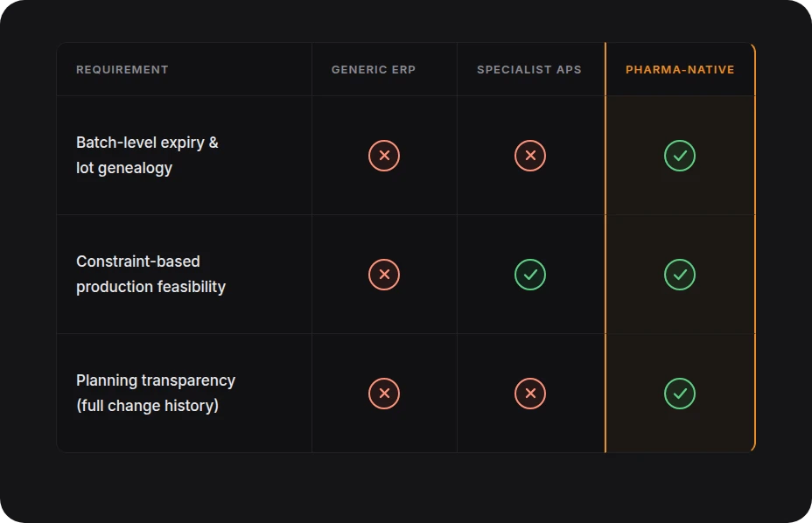The height and width of the screenshot is (523, 812).
Task: Click the Pharma-Native checkmark for Planning transparency
Action: pos(679,394)
